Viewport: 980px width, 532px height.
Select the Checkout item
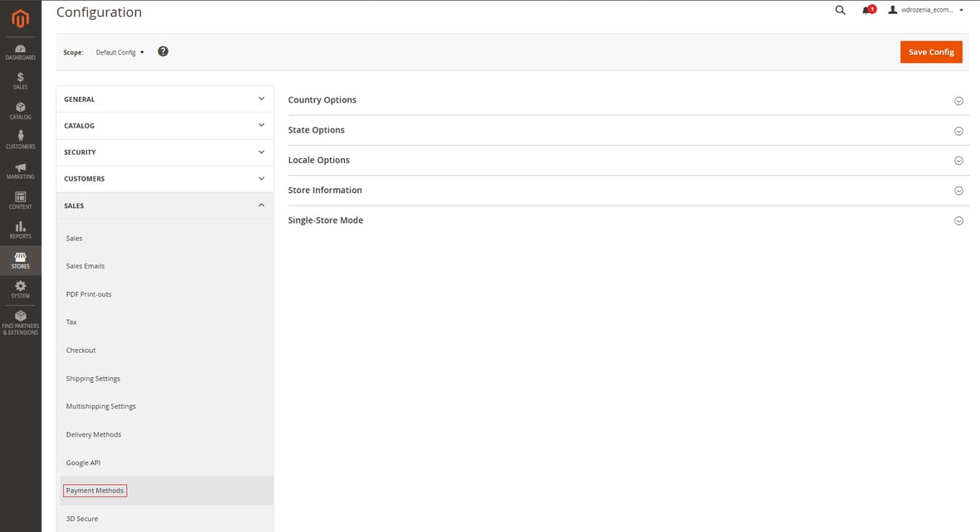click(x=80, y=351)
